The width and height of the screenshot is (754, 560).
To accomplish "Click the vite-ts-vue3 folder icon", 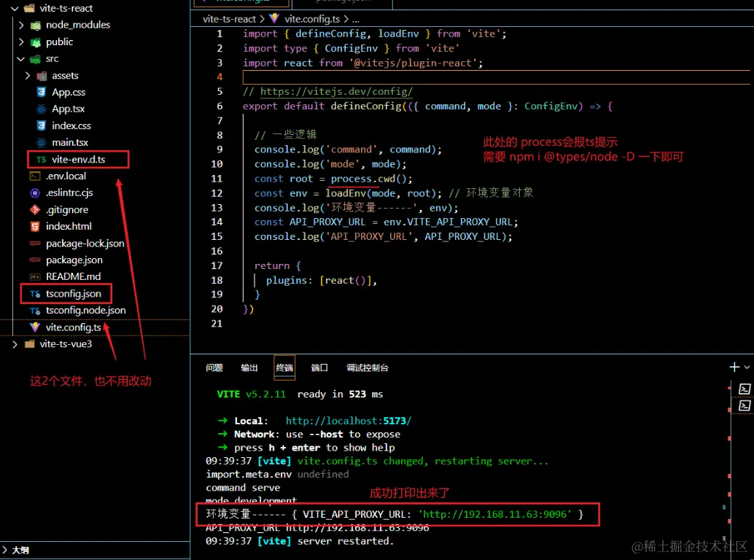I will point(29,344).
